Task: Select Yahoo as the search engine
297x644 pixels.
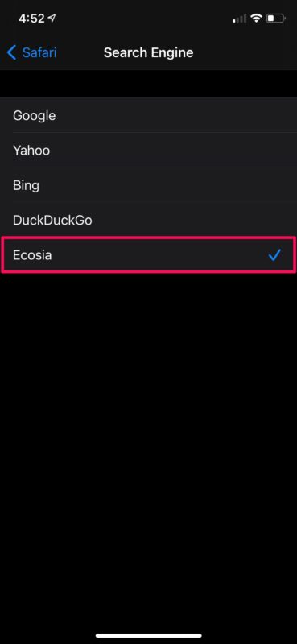Action: pos(148,151)
